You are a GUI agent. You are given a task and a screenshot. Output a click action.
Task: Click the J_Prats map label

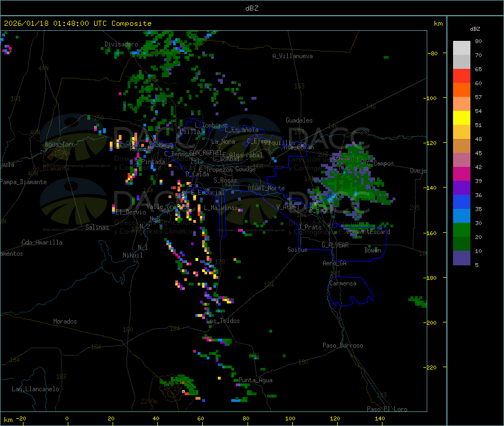point(310,227)
